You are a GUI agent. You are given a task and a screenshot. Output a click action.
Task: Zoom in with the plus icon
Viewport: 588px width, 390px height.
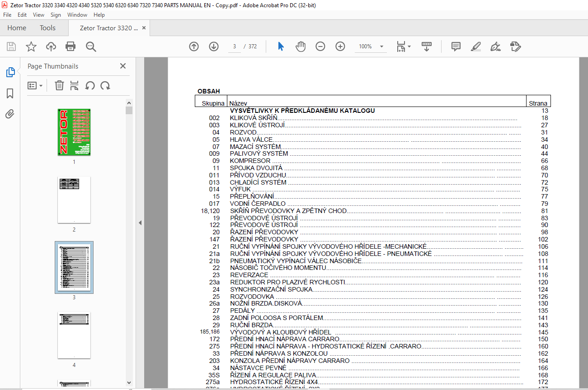pyautogui.click(x=340, y=46)
